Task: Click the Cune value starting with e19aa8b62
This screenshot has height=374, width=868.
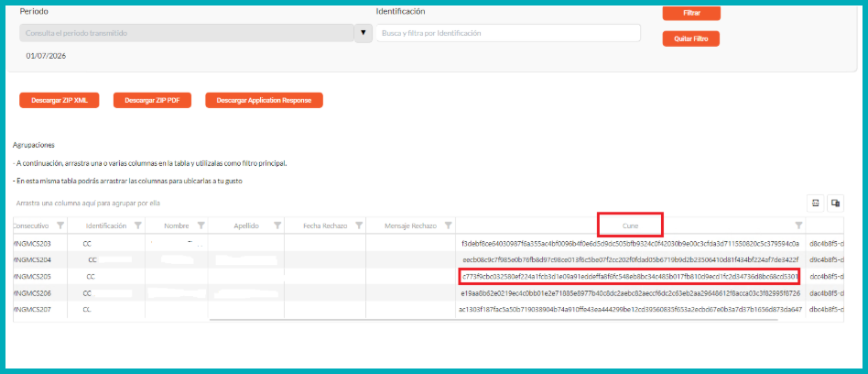Action: (x=630, y=292)
